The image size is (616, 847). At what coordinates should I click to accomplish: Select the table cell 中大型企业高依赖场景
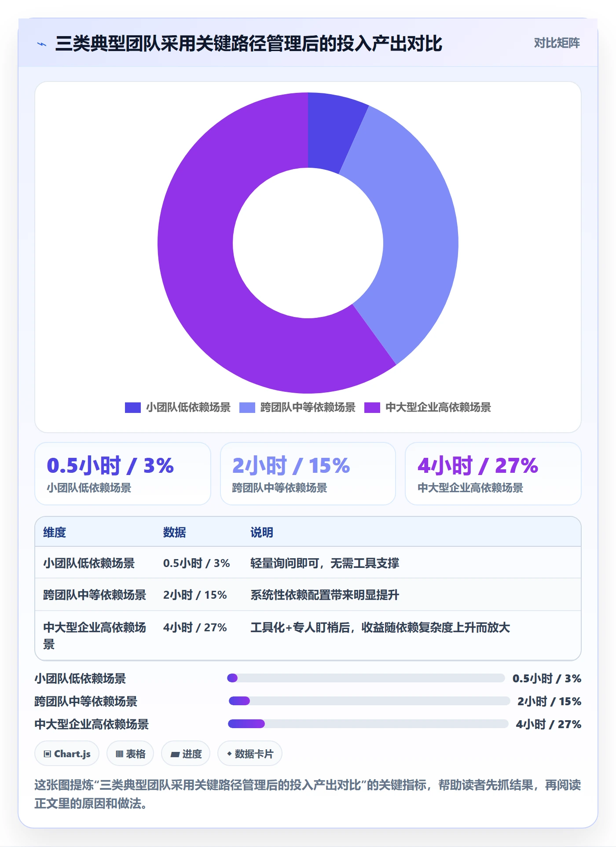[x=95, y=636]
